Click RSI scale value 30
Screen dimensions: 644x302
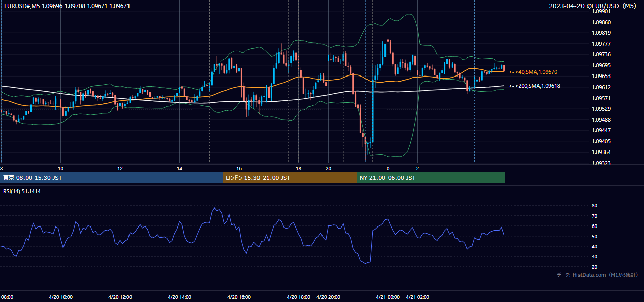pos(595,257)
